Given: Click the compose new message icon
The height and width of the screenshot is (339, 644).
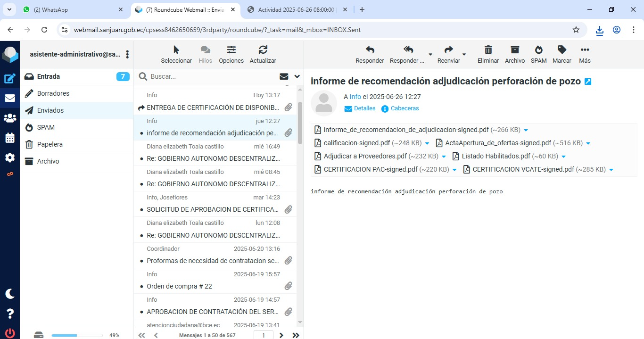Looking at the screenshot, I should [10, 79].
